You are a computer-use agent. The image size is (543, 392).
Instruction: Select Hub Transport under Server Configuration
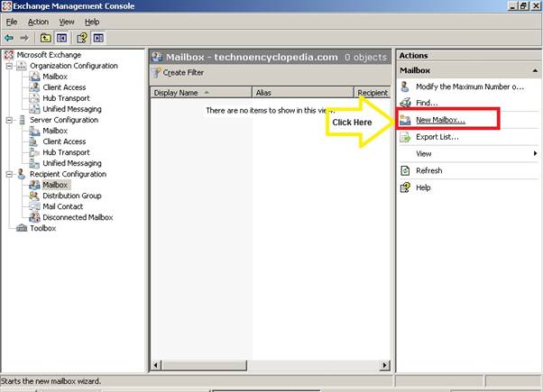[x=66, y=152]
